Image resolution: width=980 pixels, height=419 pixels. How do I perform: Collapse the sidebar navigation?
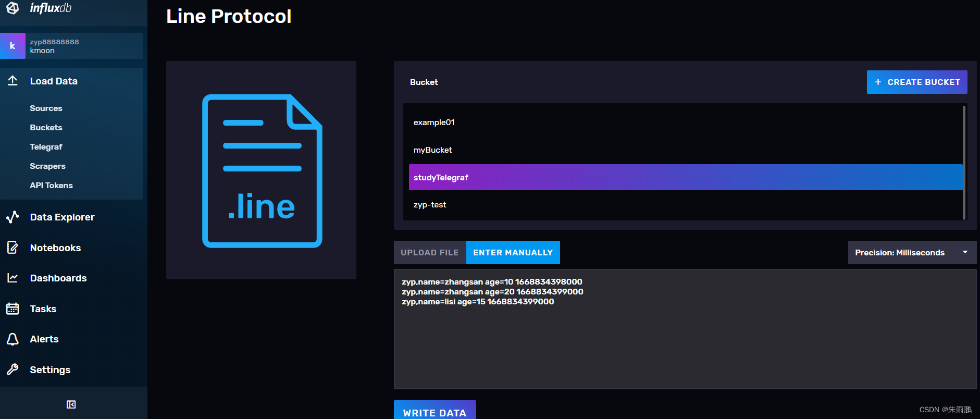pos(71,404)
